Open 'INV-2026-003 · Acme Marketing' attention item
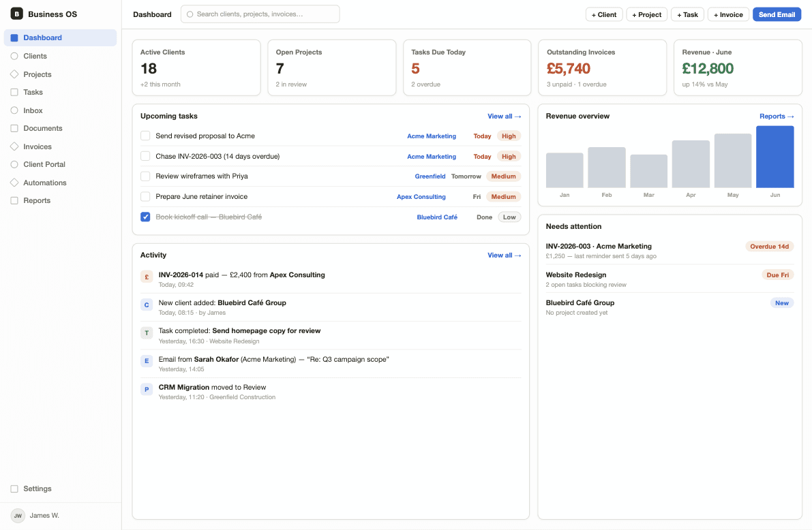Screen dimensions: 812x530 (670, 251)
